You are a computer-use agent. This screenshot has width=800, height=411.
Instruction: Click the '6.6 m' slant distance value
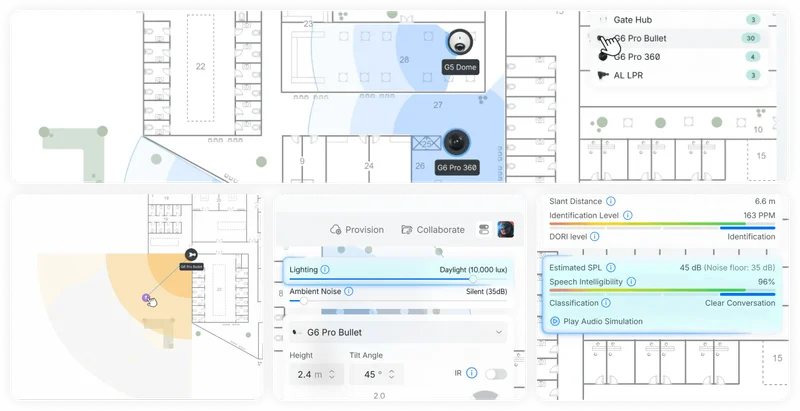[x=765, y=201]
